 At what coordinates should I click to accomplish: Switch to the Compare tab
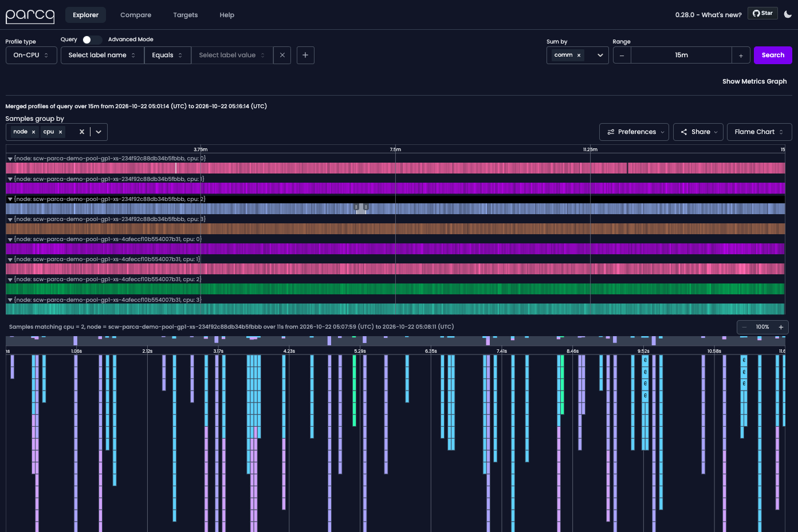point(136,15)
